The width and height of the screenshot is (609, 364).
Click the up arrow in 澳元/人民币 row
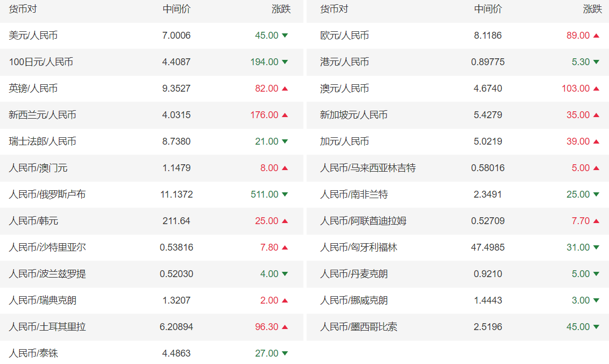[x=596, y=88]
